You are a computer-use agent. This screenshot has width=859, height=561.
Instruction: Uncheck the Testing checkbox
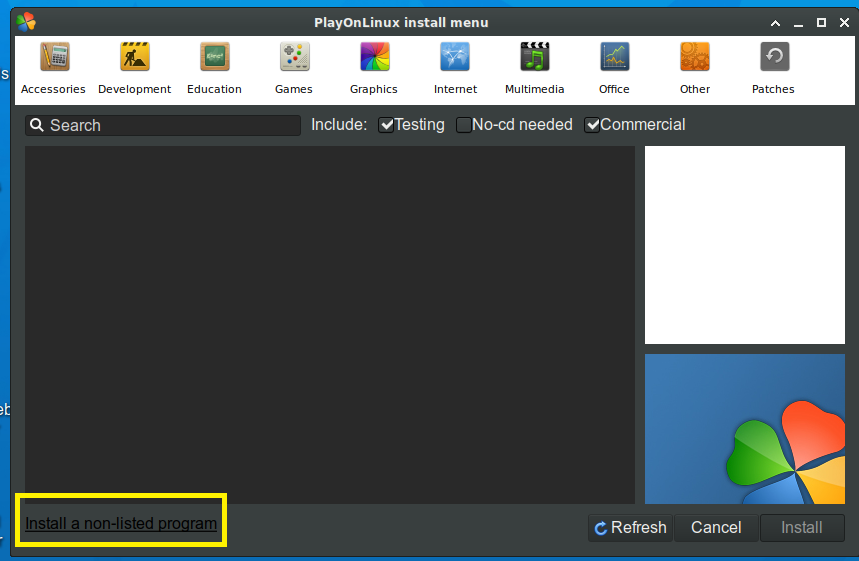coord(386,125)
